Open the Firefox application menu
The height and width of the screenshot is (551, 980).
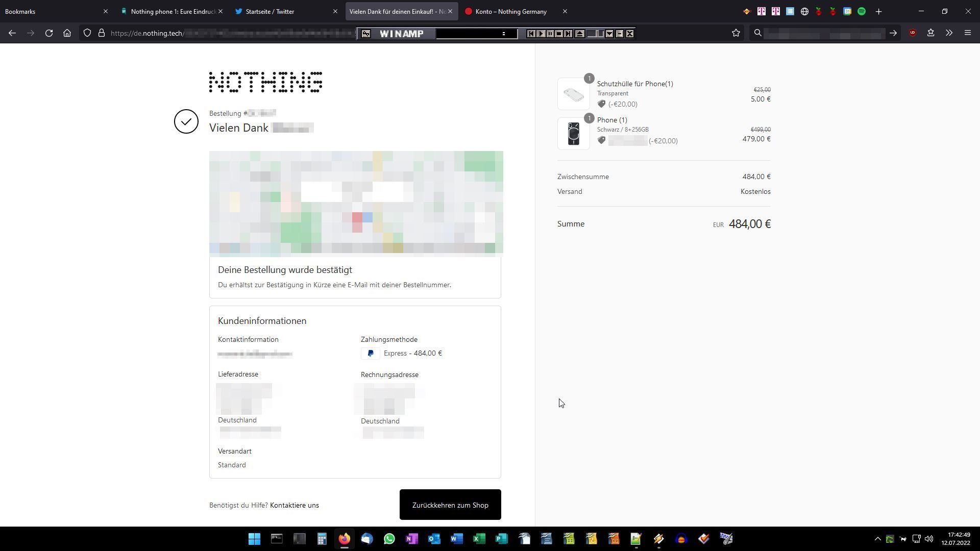tap(967, 33)
